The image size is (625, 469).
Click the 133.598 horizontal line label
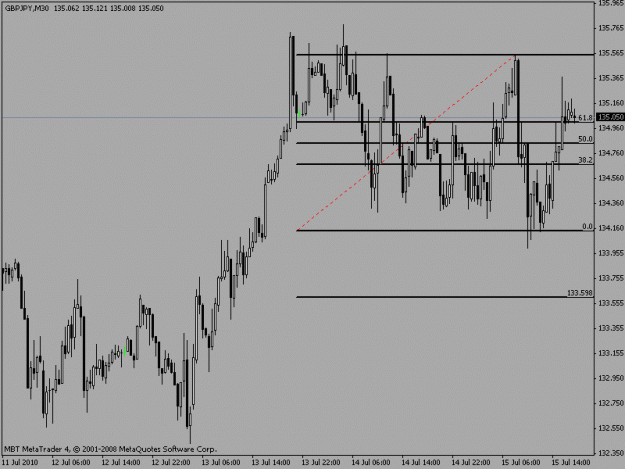pyautogui.click(x=580, y=293)
